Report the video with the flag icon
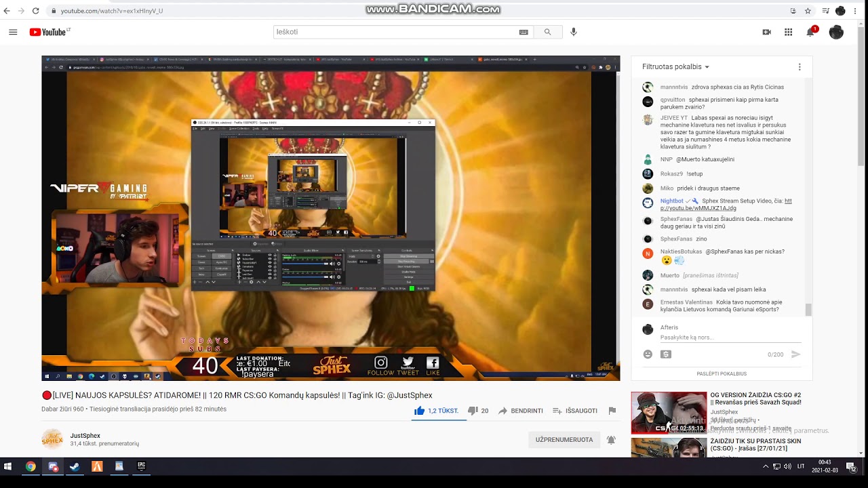The width and height of the screenshot is (868, 488). coord(612,411)
